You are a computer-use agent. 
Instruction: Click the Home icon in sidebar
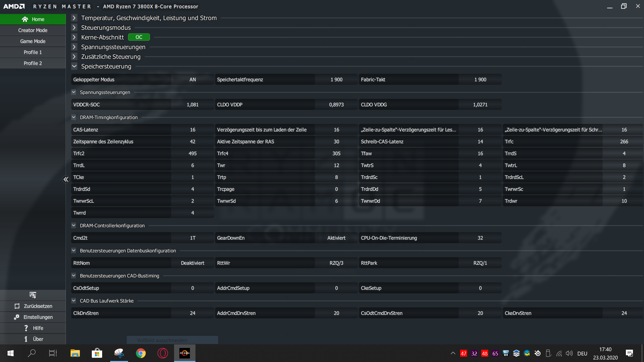(x=25, y=19)
